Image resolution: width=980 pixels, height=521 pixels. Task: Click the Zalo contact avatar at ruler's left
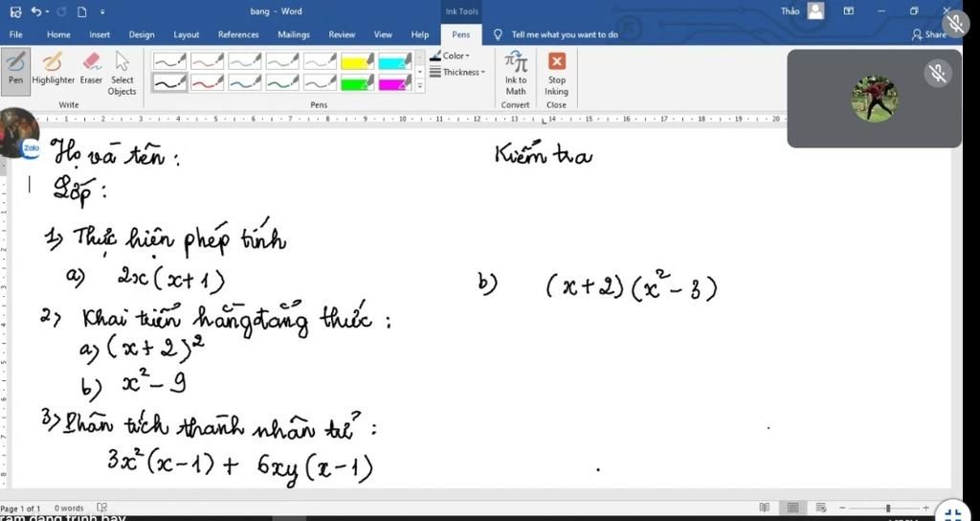tap(19, 132)
